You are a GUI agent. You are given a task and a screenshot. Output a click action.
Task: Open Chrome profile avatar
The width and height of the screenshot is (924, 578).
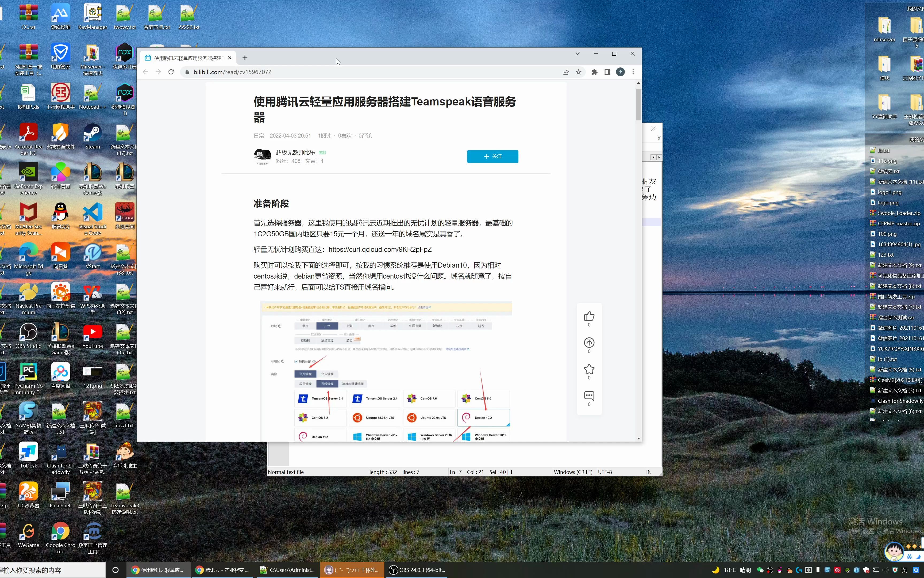[x=620, y=72]
